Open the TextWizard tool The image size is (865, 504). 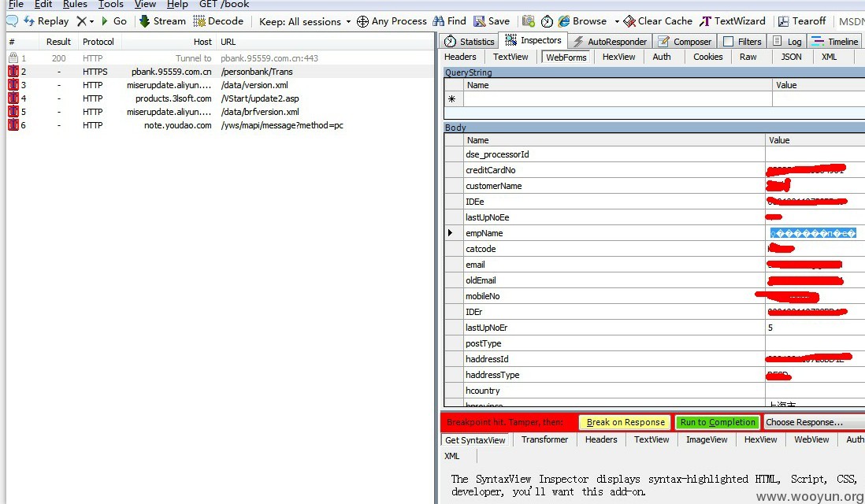(x=733, y=21)
